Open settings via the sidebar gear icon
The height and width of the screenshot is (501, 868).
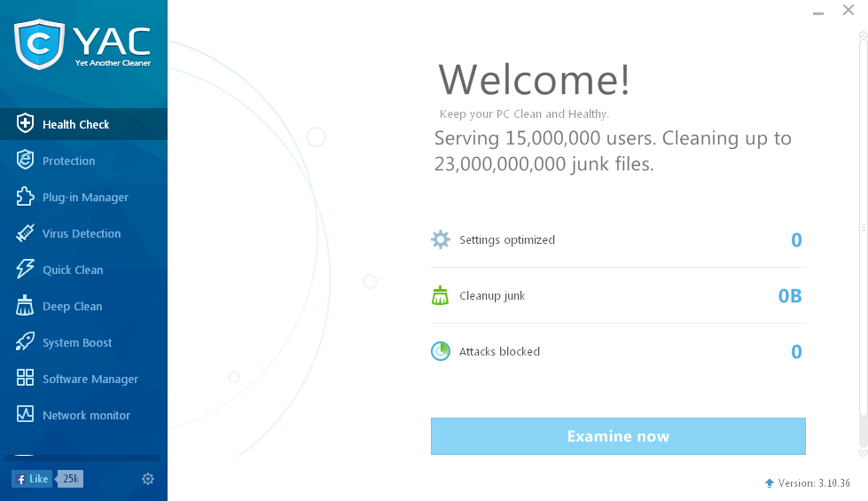[148, 479]
